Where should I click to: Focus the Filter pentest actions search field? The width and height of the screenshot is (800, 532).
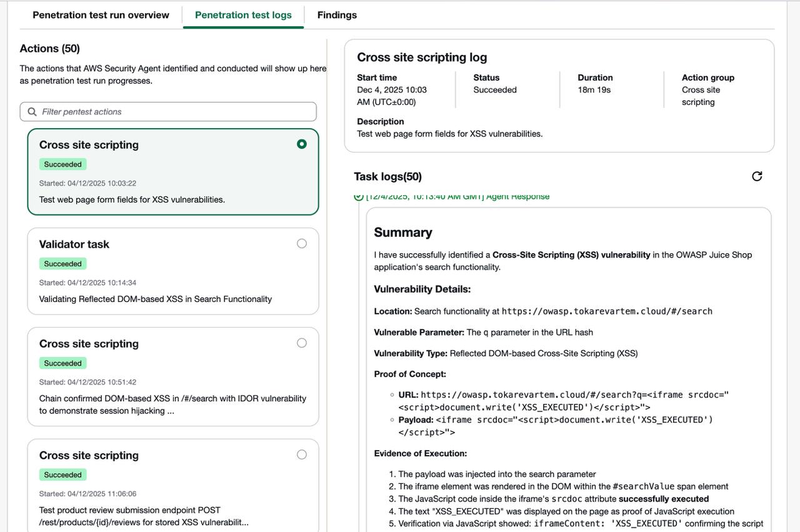[x=175, y=112]
